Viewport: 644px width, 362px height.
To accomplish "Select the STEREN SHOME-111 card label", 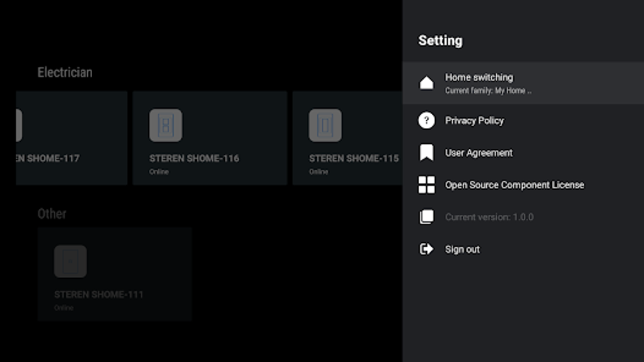I will click(98, 295).
